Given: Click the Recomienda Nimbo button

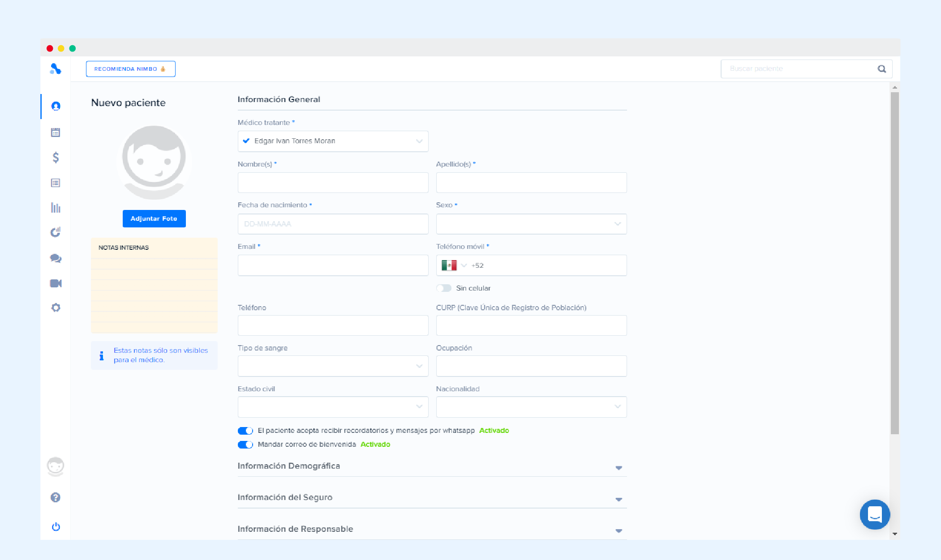Looking at the screenshot, I should [130, 69].
